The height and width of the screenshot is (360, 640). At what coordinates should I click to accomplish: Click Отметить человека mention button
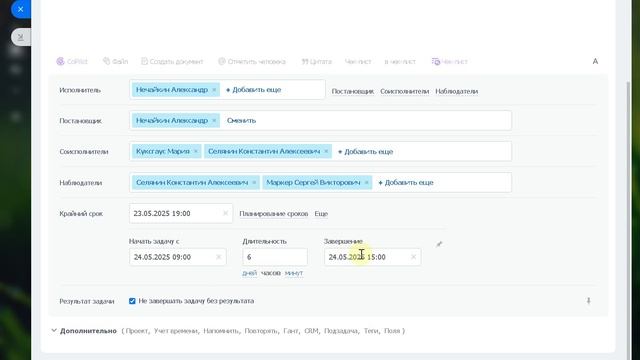tap(252, 62)
